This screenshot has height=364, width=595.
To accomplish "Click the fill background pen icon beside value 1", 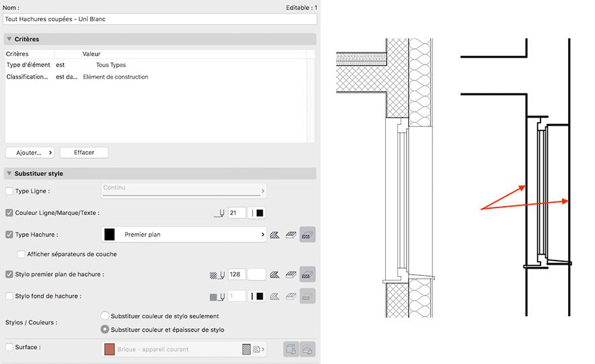I will tap(217, 297).
